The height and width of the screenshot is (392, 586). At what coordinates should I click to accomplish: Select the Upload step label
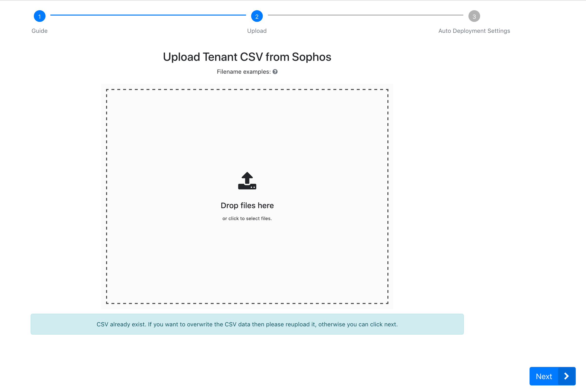(x=256, y=31)
